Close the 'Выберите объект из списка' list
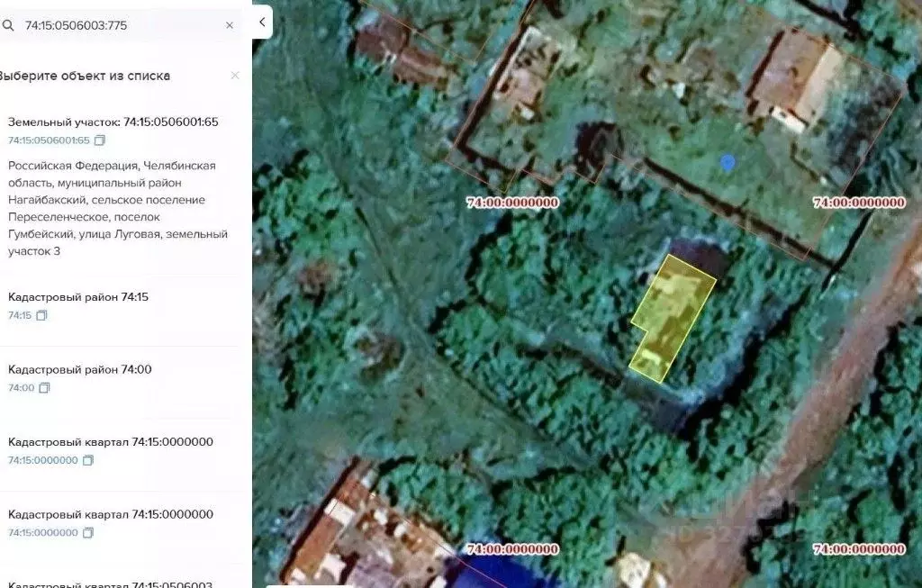The width and height of the screenshot is (922, 588). coord(235,76)
